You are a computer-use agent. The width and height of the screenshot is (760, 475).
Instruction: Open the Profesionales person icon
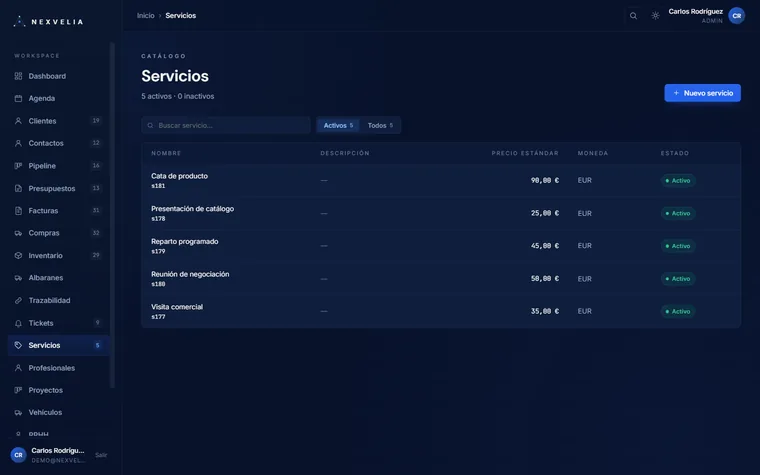[18, 368]
